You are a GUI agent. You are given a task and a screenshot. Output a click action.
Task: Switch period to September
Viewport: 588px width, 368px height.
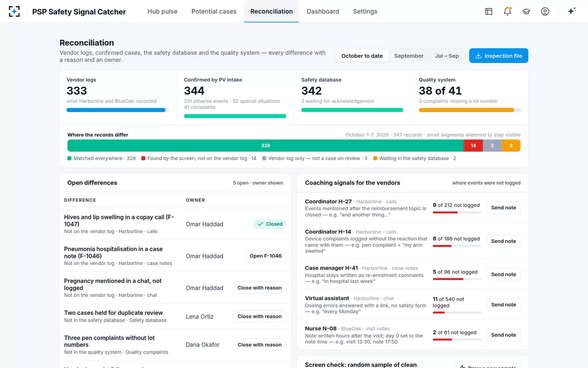coord(409,56)
